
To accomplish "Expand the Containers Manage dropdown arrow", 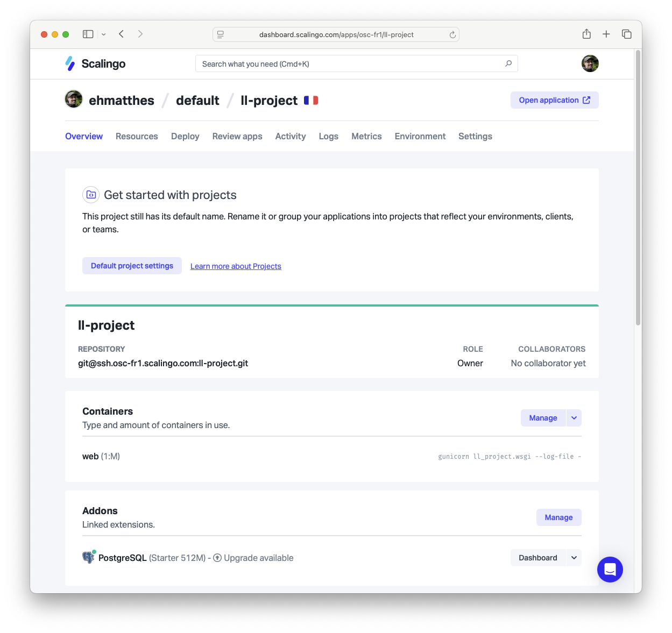I will tap(574, 418).
